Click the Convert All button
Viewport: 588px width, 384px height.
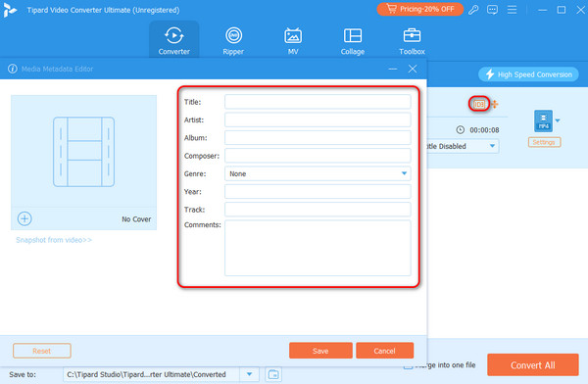pos(533,364)
